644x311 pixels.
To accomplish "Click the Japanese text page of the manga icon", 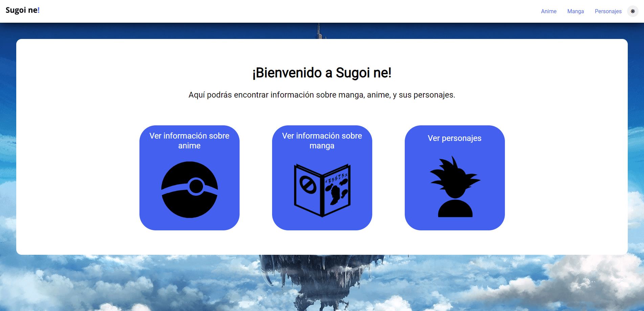I will point(336,188).
